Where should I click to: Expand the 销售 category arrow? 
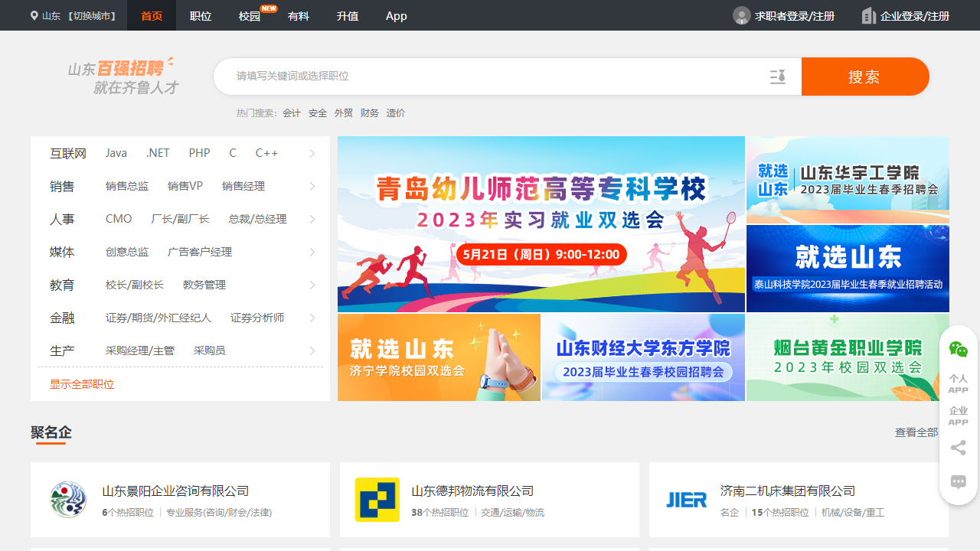point(312,187)
